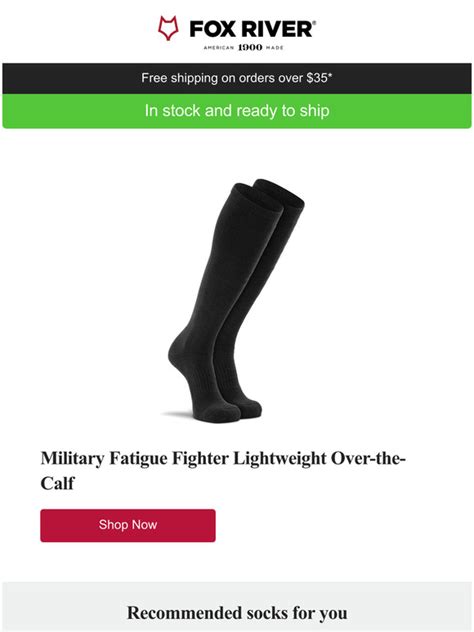Open the black over-the-calf sock product image
Viewport: 474px width, 632px height.
[237, 300]
